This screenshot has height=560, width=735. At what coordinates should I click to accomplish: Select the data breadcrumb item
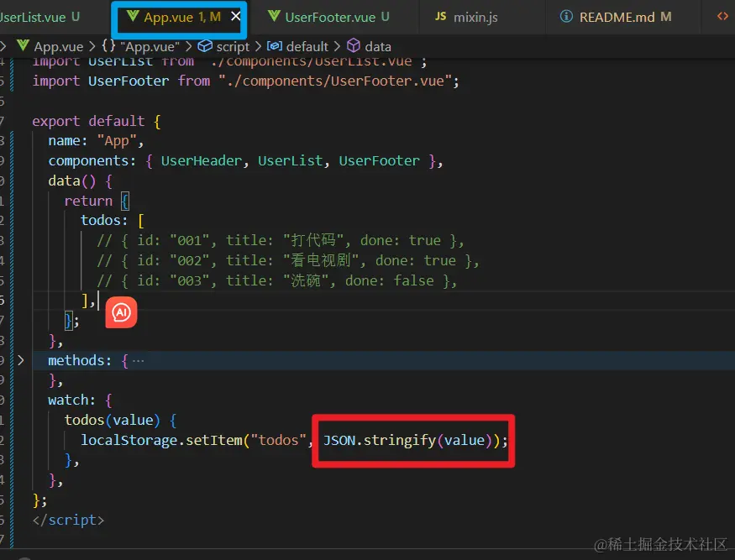pos(370,46)
